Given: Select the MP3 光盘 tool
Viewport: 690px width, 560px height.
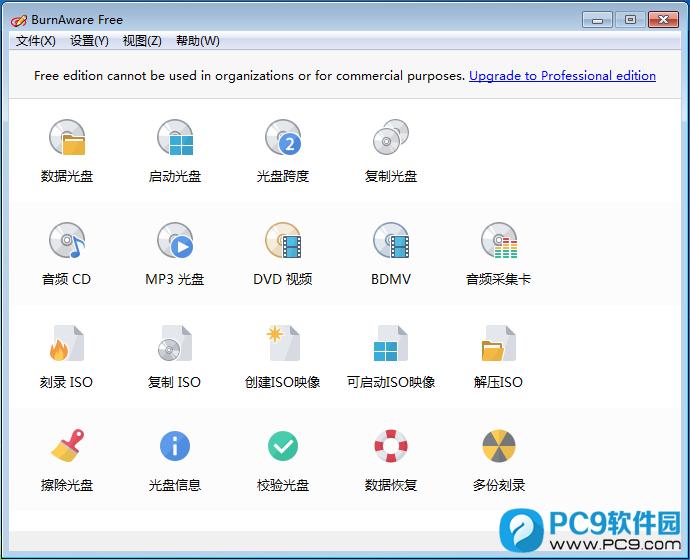Looking at the screenshot, I should pos(175,254).
